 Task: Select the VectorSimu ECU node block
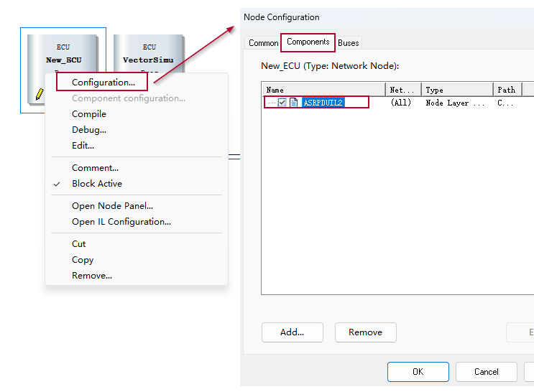[x=149, y=53]
